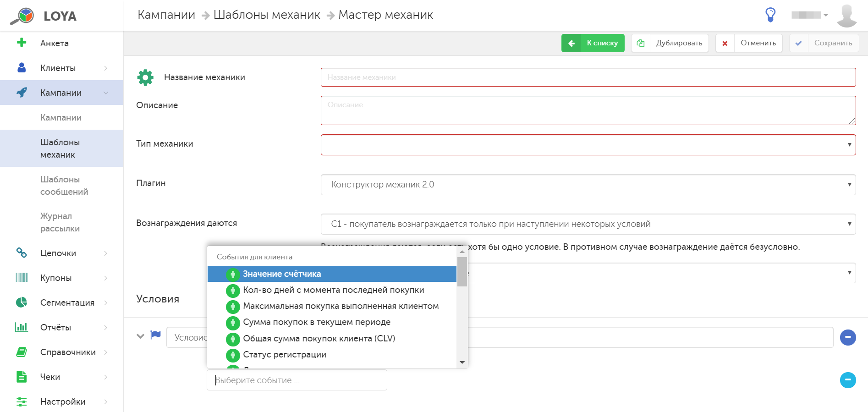Focus the Условие name input field
Viewport: 868px width, 412px height.
coord(500,337)
